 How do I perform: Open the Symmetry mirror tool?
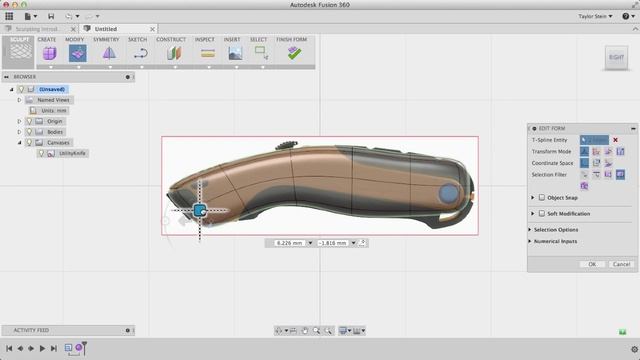(x=109, y=53)
